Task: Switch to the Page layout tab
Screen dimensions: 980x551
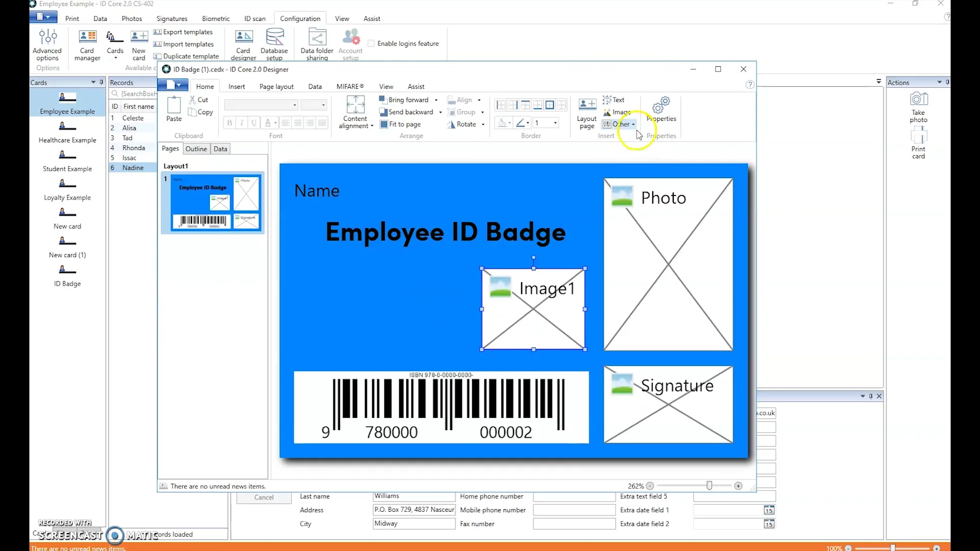Action: point(277,87)
